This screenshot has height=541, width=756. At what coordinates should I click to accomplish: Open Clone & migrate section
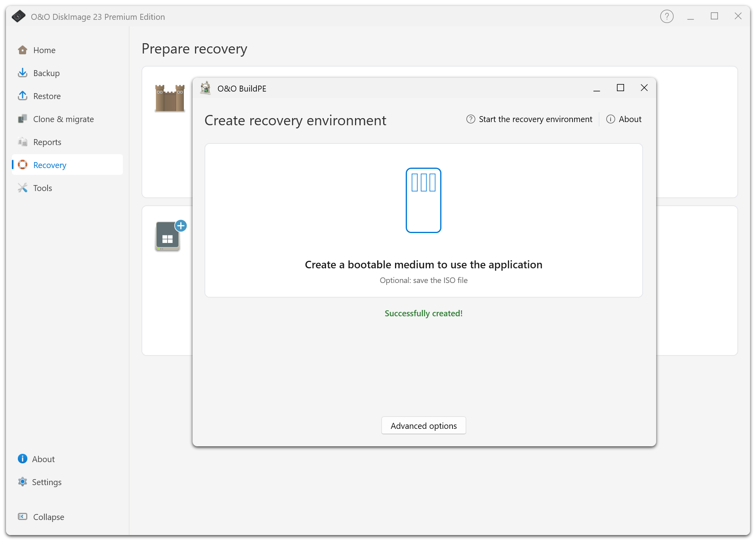point(67,119)
